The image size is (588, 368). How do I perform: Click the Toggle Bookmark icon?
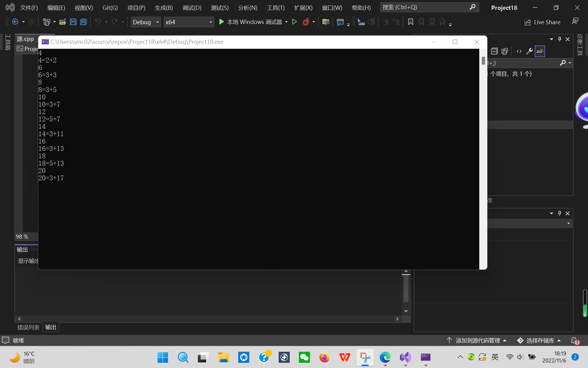(x=411, y=22)
